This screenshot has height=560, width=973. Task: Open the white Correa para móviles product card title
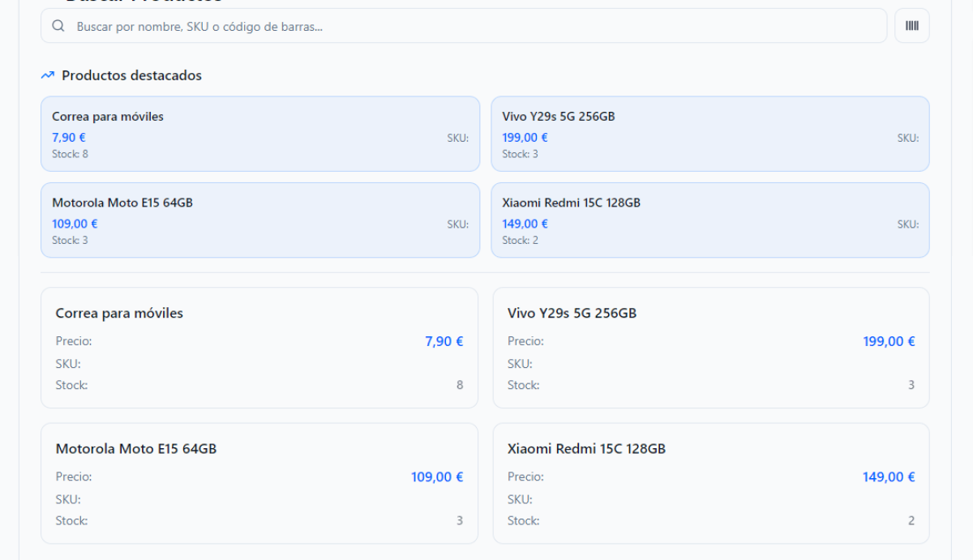click(x=119, y=313)
